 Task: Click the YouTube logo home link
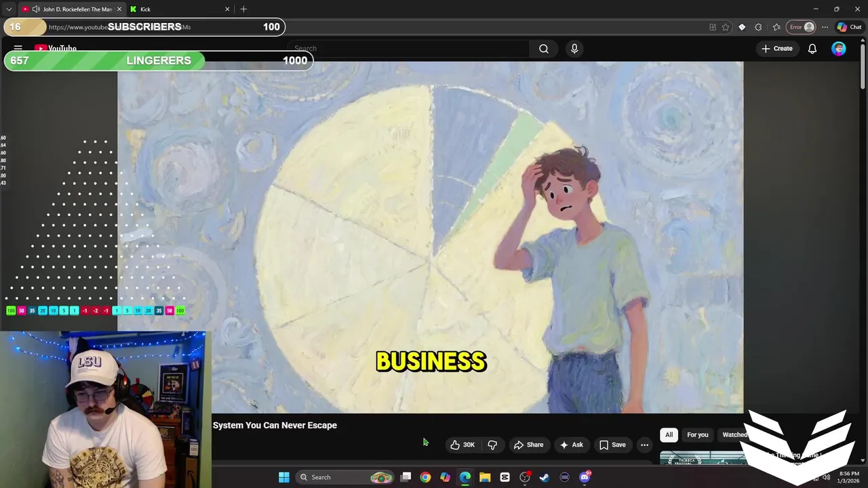click(55, 49)
